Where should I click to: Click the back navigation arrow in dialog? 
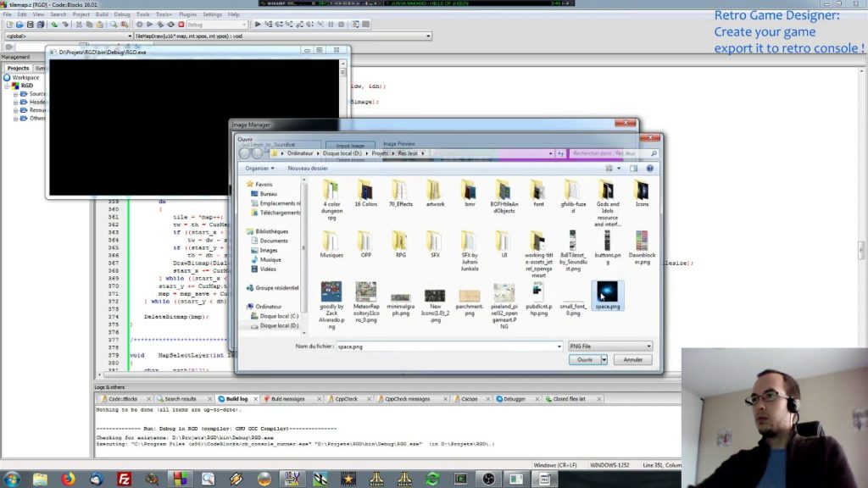pos(245,153)
